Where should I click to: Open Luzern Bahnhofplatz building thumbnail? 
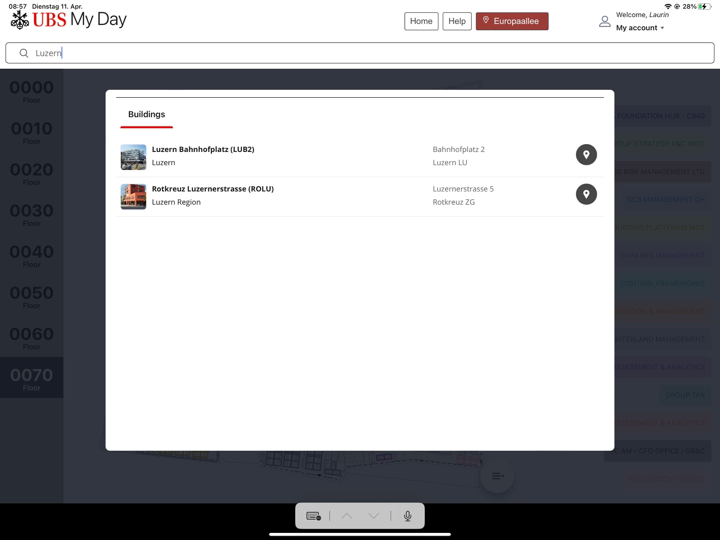(133, 156)
